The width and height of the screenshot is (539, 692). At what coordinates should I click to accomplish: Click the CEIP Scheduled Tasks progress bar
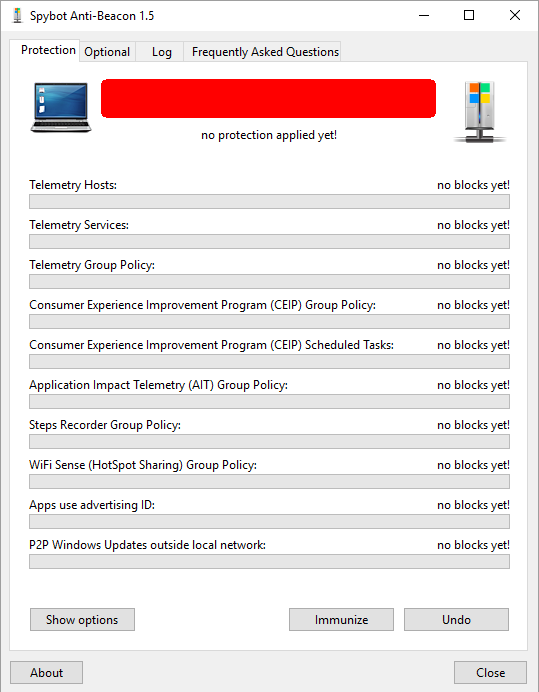[269, 362]
